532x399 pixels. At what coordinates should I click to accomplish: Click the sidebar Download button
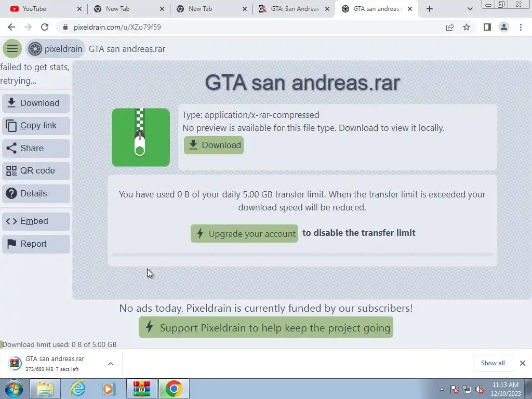36,103
